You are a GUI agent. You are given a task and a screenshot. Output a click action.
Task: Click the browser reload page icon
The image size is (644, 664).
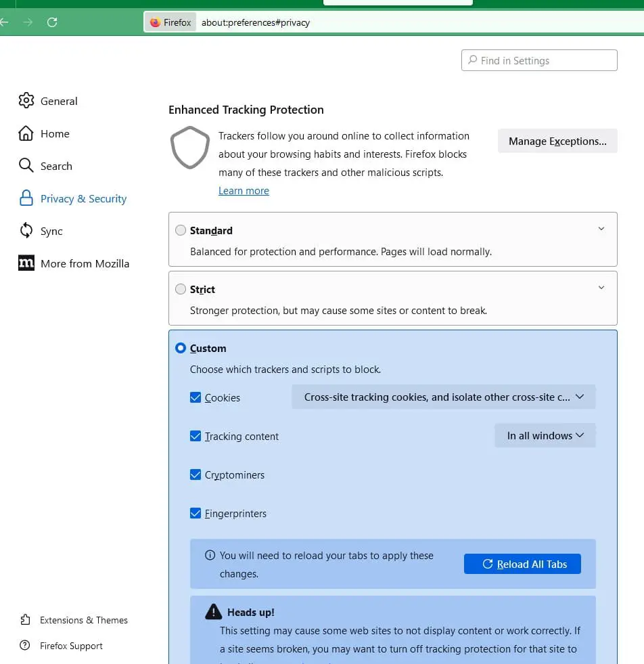52,22
